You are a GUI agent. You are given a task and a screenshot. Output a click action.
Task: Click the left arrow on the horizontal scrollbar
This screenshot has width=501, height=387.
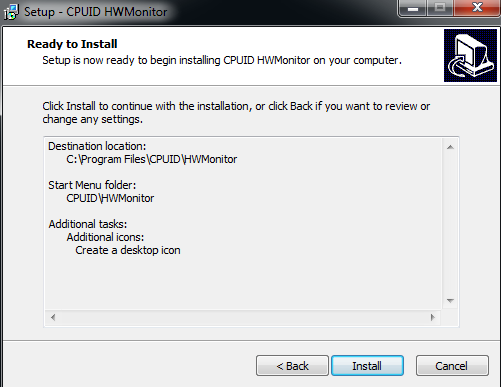[x=53, y=317]
